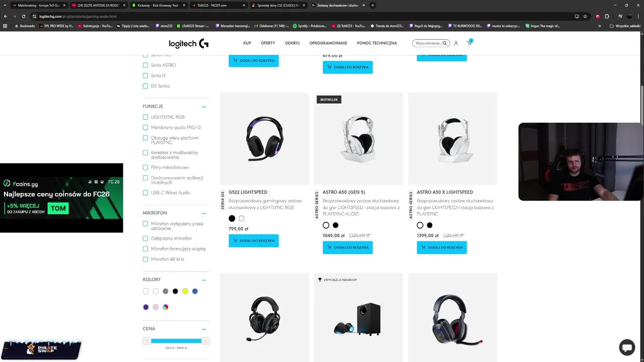Filter by pink color swatch

click(156, 307)
